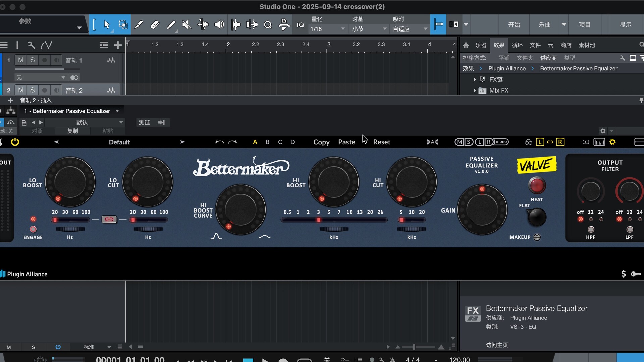Toggle plugin power bypass icon
The height and width of the screenshot is (362, 644).
click(15, 142)
